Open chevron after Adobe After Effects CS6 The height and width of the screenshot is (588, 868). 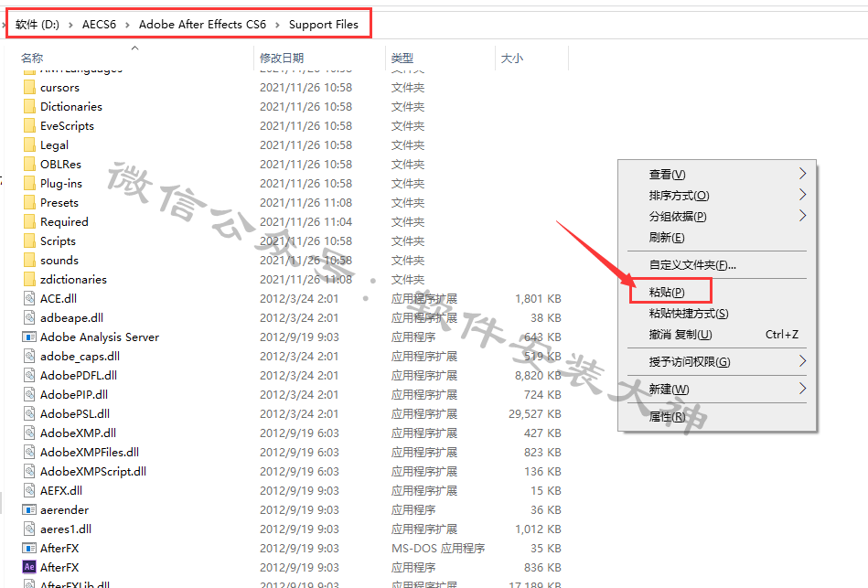click(x=277, y=25)
